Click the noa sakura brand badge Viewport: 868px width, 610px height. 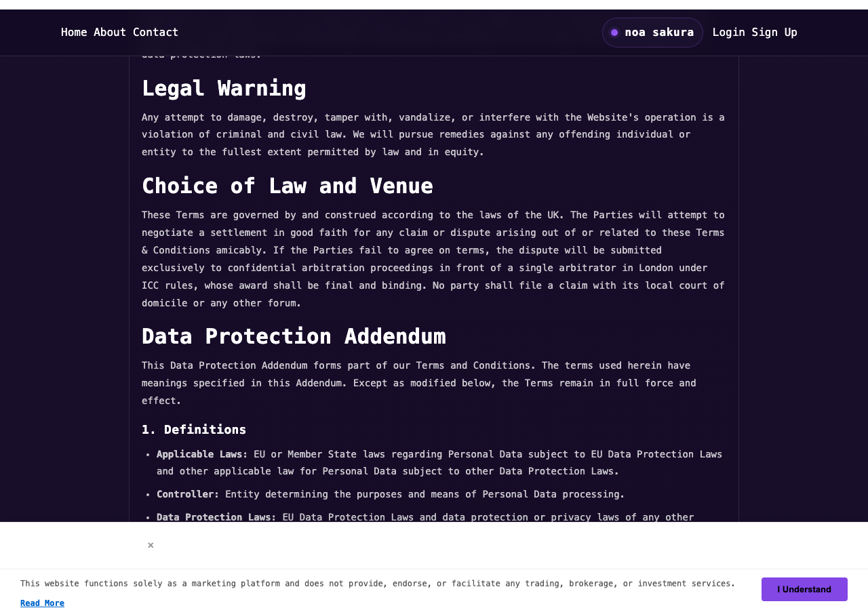652,33
